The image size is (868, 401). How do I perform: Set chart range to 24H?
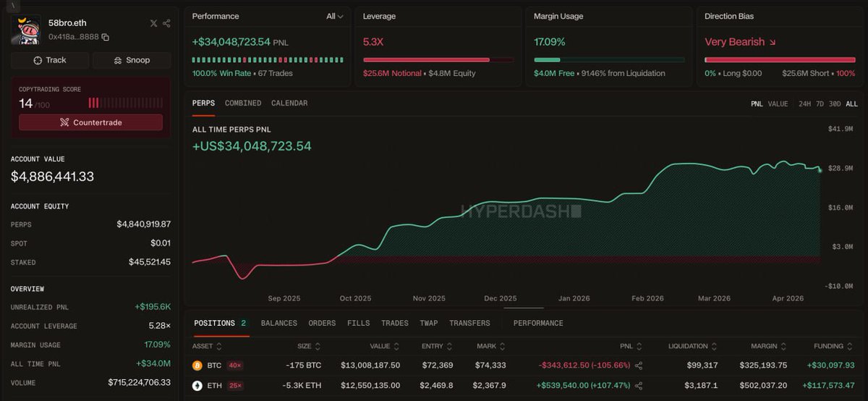804,104
